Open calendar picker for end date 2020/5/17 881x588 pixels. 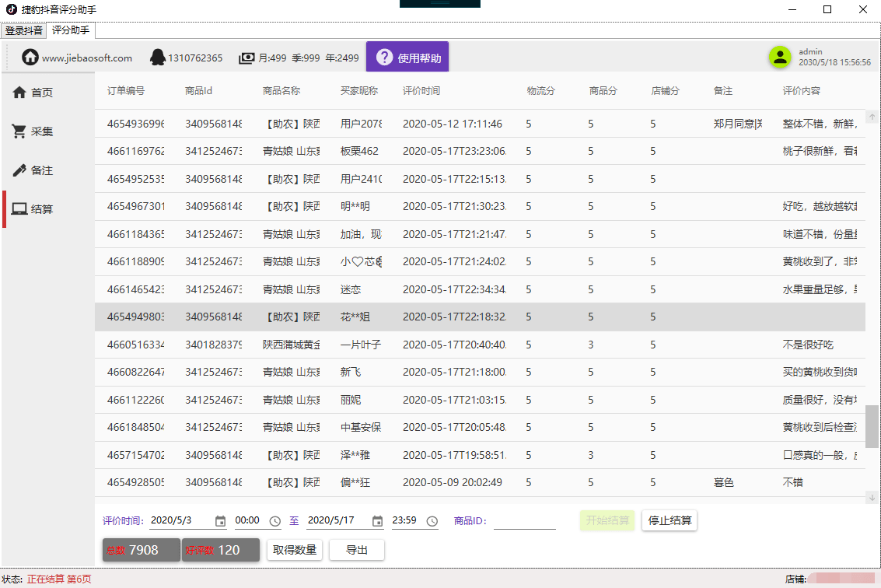[378, 521]
